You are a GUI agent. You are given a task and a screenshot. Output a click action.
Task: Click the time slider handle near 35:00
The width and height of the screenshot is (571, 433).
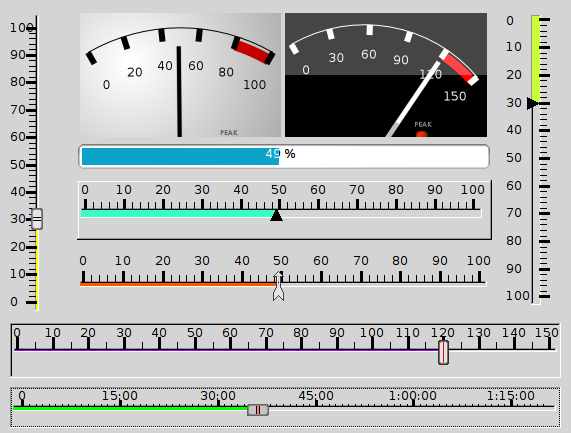258,410
